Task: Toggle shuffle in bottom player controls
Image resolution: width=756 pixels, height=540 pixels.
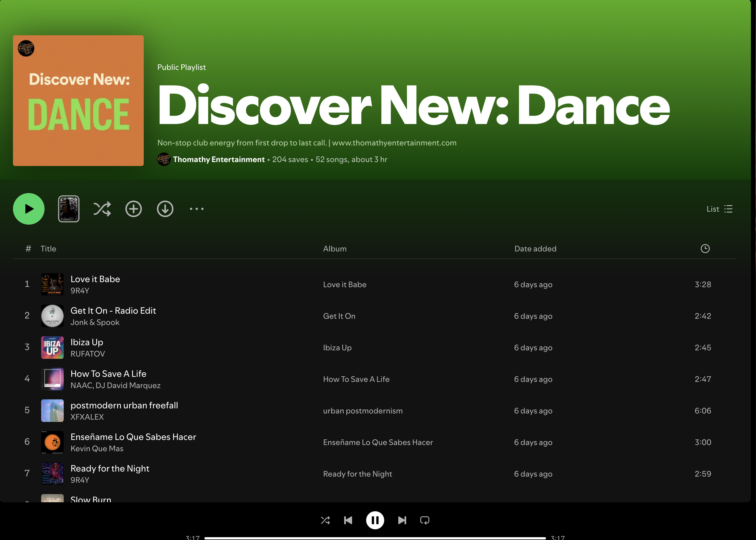Action: click(325, 520)
